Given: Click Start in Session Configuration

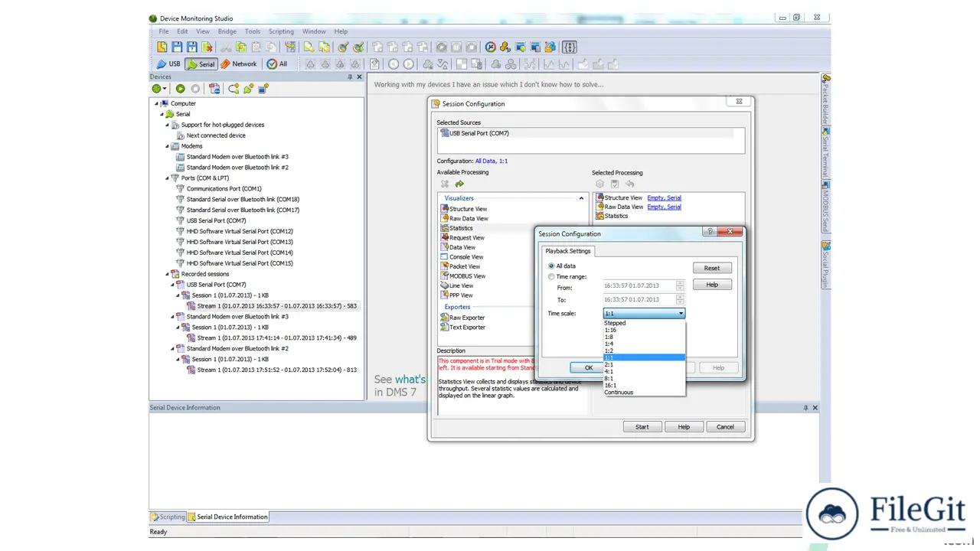Looking at the screenshot, I should pos(642,427).
